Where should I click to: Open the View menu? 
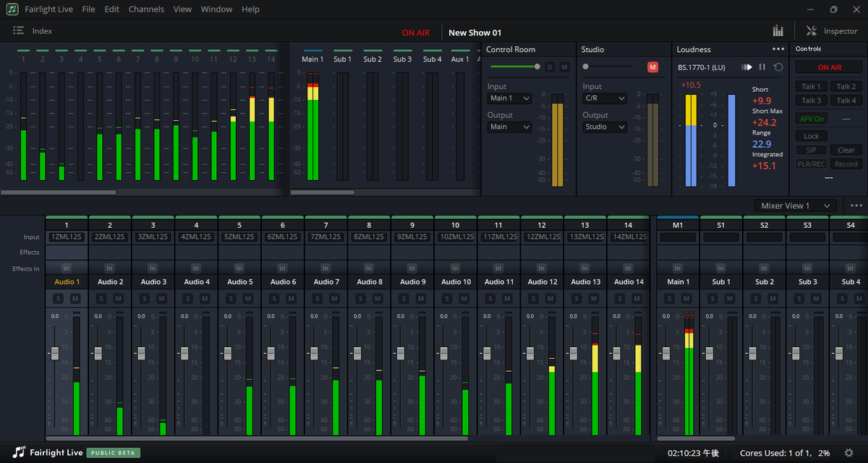click(182, 9)
